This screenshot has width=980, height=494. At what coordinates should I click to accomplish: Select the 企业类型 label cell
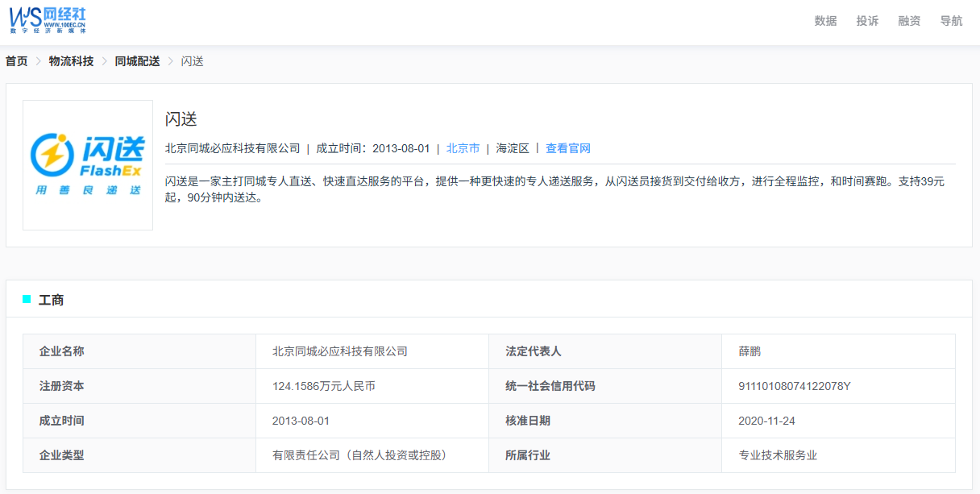coord(139,455)
